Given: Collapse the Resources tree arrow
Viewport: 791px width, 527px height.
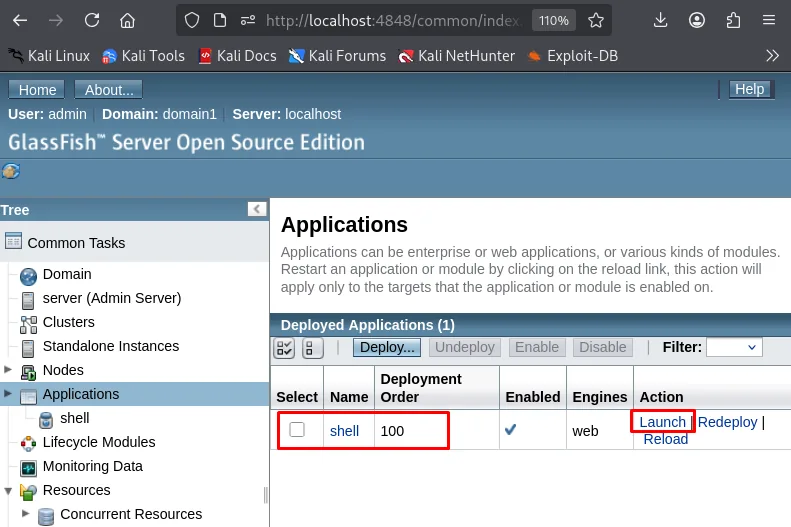Looking at the screenshot, I should 8,490.
